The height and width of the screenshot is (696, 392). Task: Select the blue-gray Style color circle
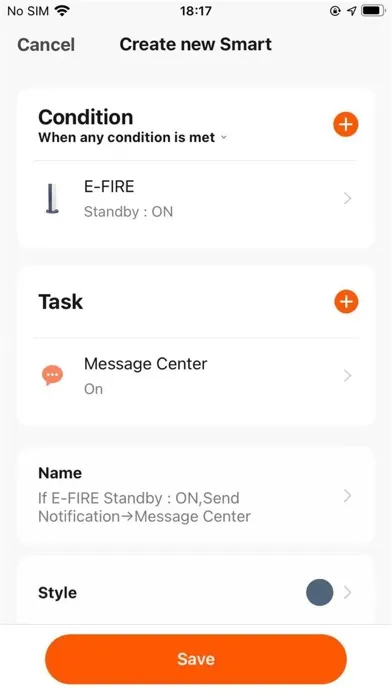tap(320, 592)
